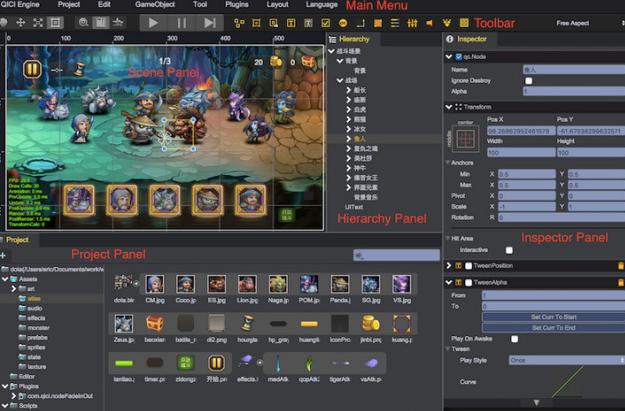Click the round orange button icon
This screenshot has height=411, width=625.
coord(343,23)
